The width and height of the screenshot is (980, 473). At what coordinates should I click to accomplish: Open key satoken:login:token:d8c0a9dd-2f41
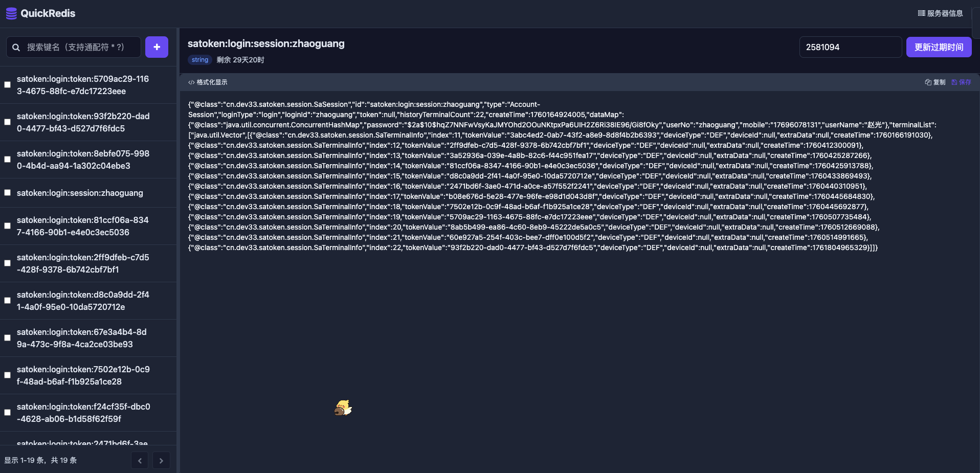coord(83,301)
